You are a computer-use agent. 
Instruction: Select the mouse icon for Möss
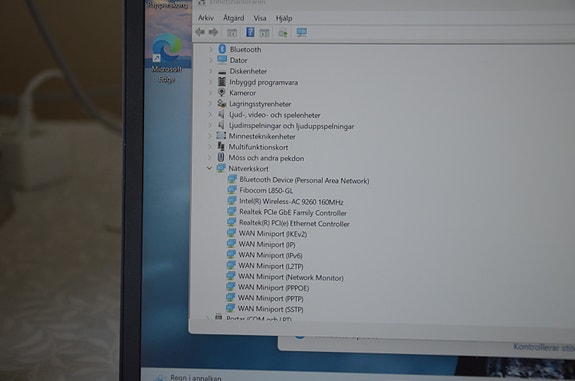[221, 157]
